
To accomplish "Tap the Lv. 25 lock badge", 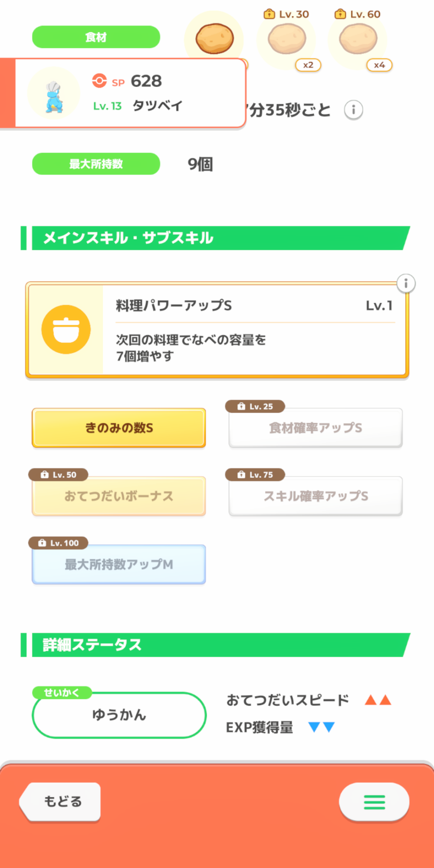I will (x=255, y=406).
